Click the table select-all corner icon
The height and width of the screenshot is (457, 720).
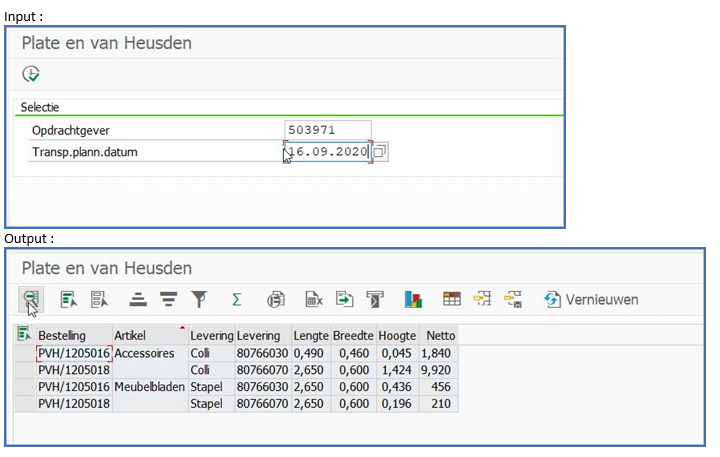click(x=24, y=334)
